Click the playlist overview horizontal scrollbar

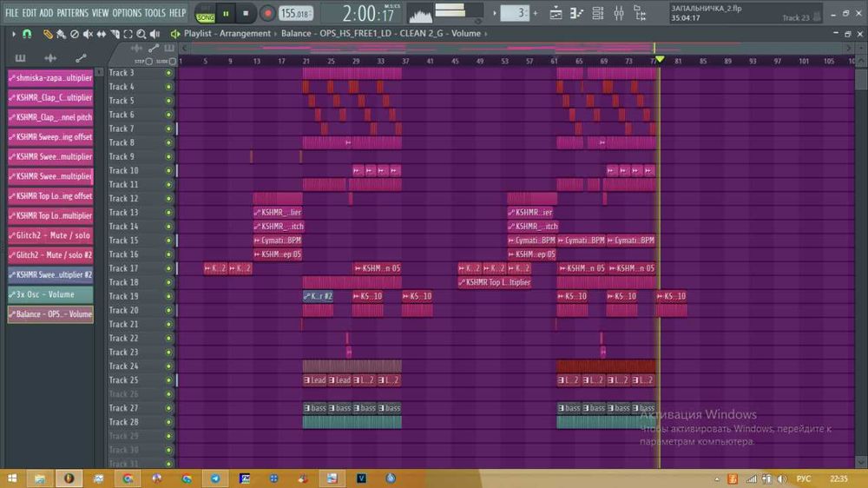pyautogui.click(x=516, y=49)
